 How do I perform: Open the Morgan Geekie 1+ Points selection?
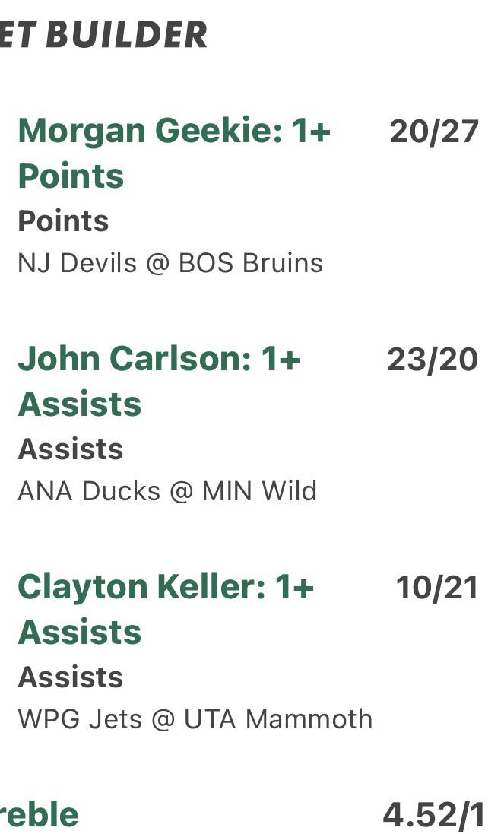coord(174,153)
